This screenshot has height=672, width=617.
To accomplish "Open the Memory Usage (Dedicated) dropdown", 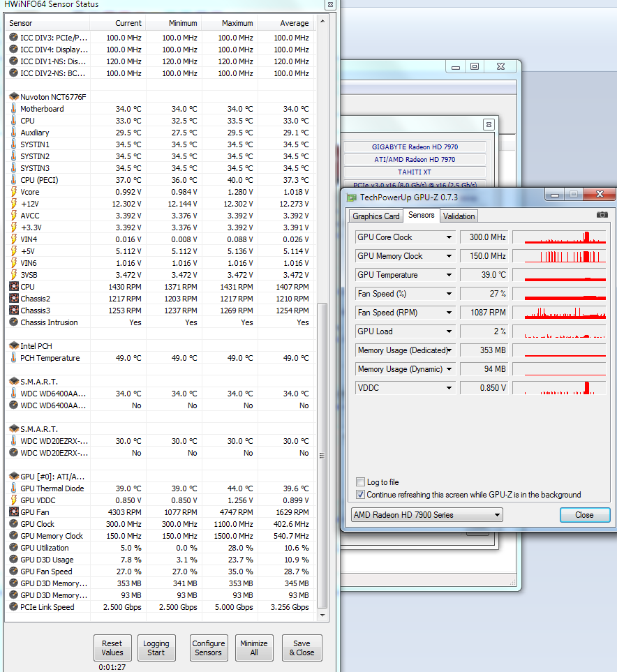I will pos(449,350).
